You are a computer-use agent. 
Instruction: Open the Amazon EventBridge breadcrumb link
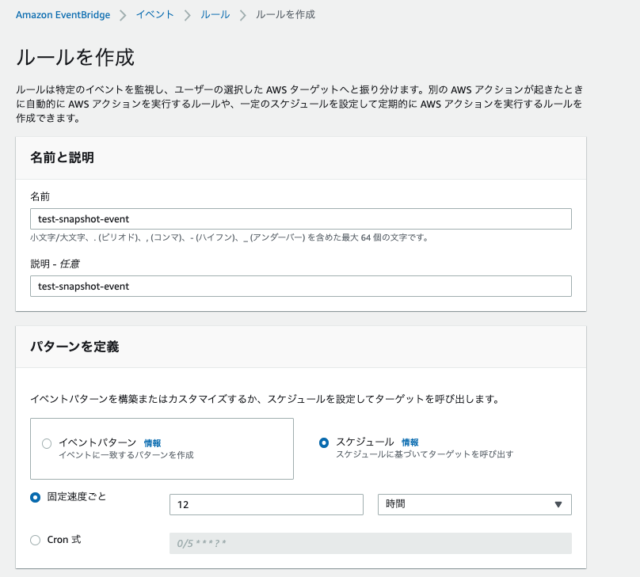[63, 15]
